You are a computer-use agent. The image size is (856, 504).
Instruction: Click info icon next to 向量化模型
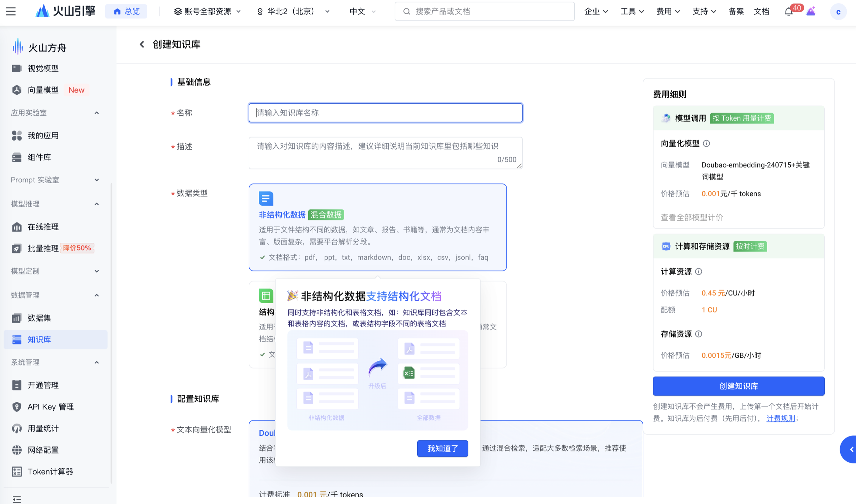point(706,144)
